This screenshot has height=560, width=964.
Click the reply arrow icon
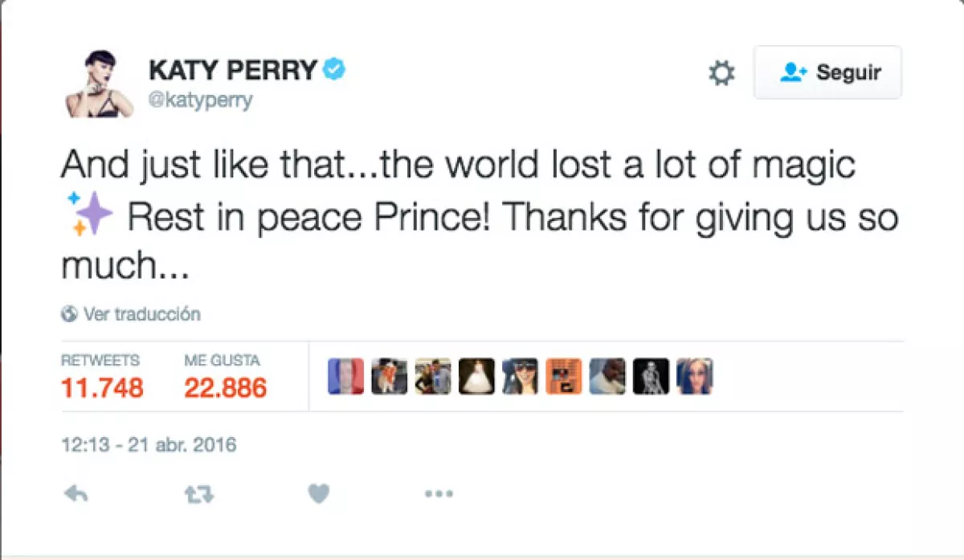coord(75,493)
